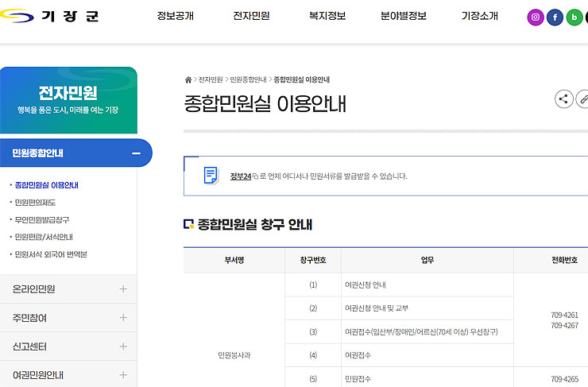
Task: Click the 온라인민원 sidebar label
Action: click(x=33, y=288)
